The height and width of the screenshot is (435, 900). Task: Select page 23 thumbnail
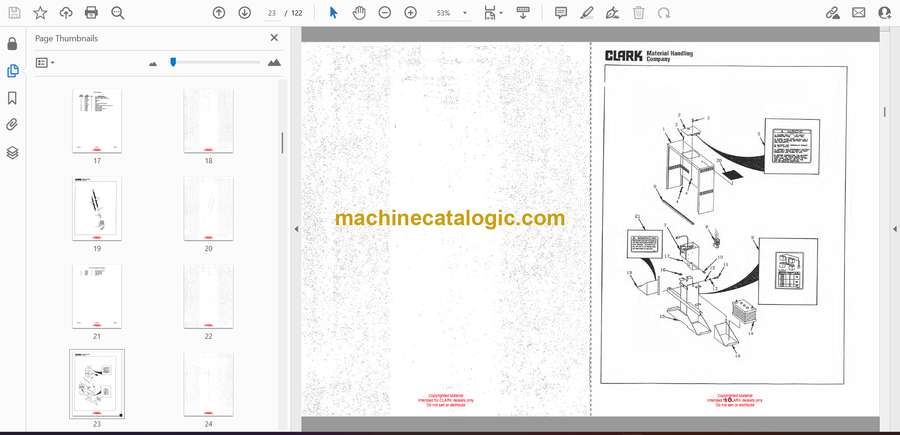pos(97,384)
